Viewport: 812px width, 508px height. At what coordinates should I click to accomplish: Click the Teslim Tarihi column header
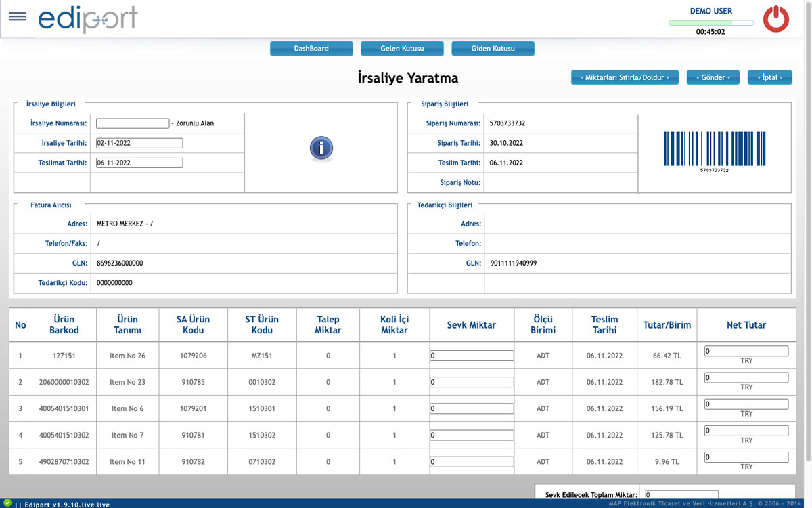tap(604, 325)
